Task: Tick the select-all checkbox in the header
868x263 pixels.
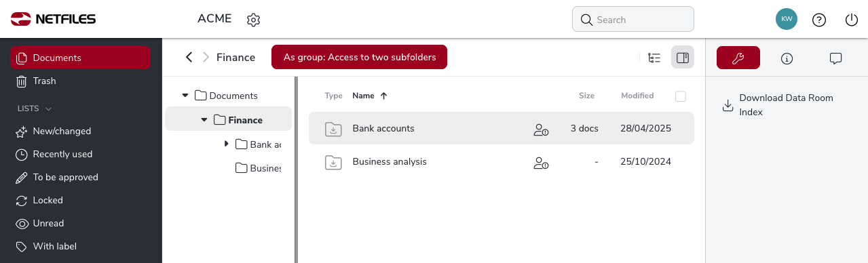Action: pyautogui.click(x=681, y=96)
